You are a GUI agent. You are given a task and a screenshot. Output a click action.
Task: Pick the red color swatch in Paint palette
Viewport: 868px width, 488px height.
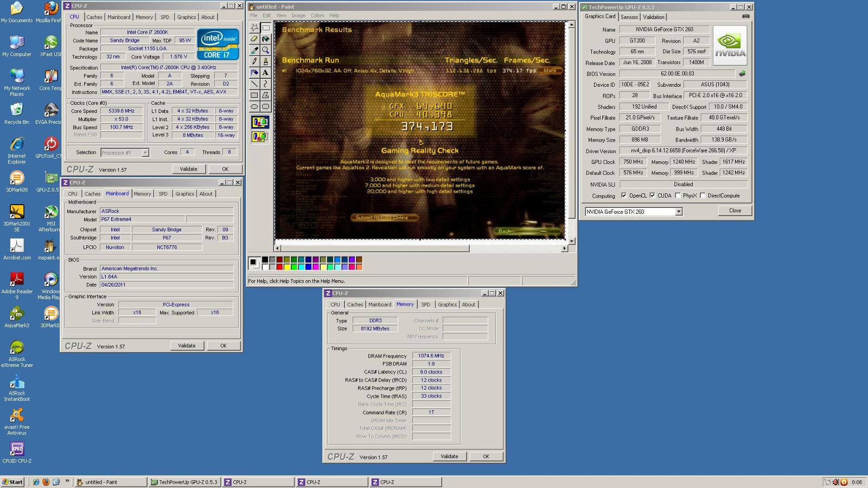point(279,267)
